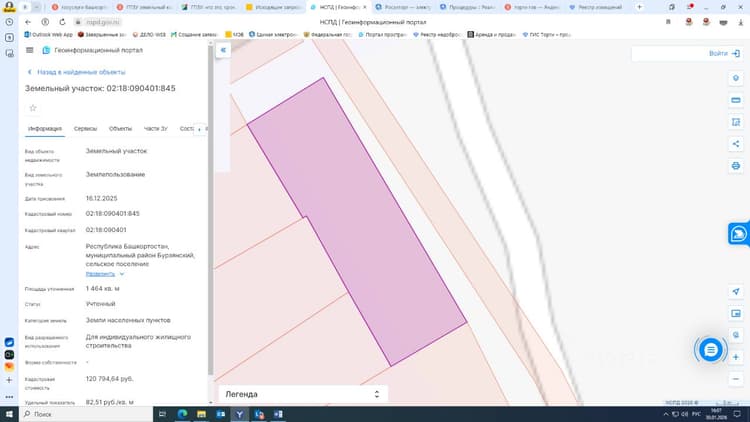
Task: Open Аренда и продажа bookmark
Action: point(492,34)
